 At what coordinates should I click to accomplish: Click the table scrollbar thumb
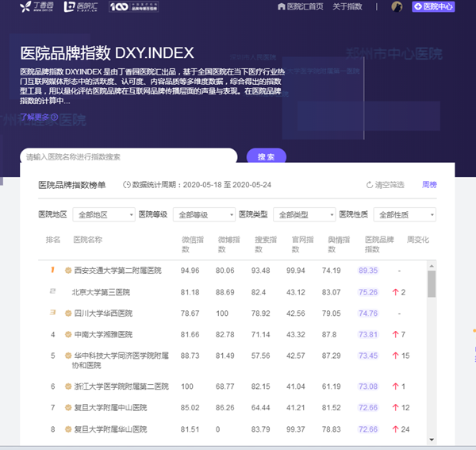(x=432, y=284)
